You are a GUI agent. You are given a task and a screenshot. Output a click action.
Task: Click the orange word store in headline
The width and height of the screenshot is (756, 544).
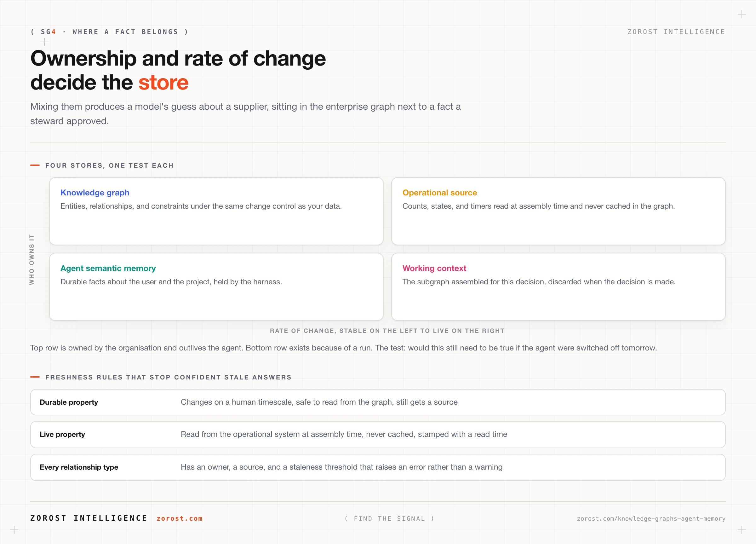point(163,83)
